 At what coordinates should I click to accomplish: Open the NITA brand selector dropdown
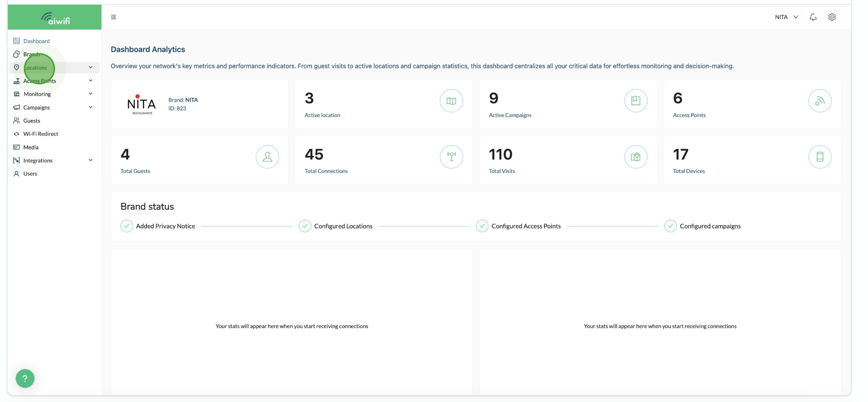786,17
